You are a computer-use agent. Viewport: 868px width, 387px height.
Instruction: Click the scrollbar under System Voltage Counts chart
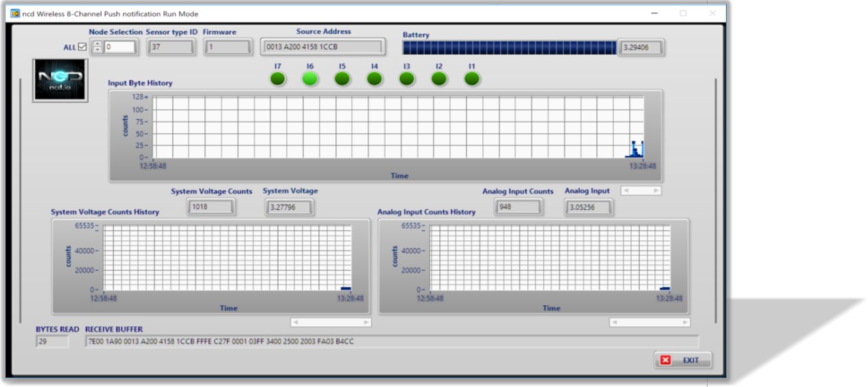[x=331, y=322]
